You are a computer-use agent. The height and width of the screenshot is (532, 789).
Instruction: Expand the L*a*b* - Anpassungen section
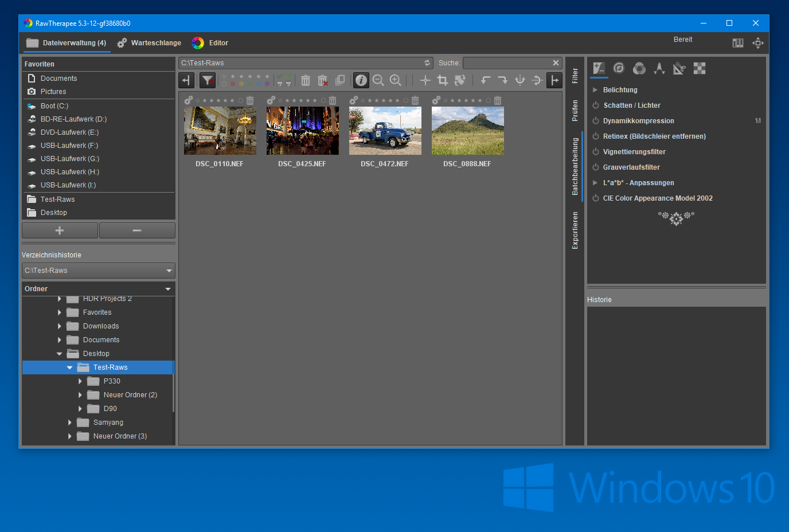pos(595,183)
